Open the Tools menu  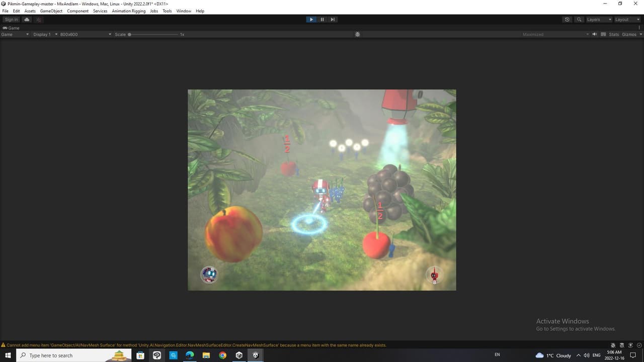tap(167, 11)
